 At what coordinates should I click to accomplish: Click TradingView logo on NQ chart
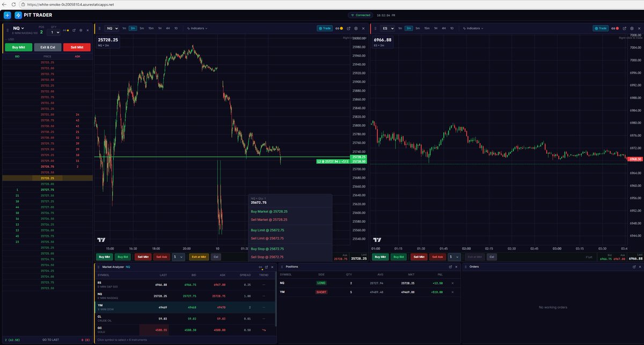[101, 240]
